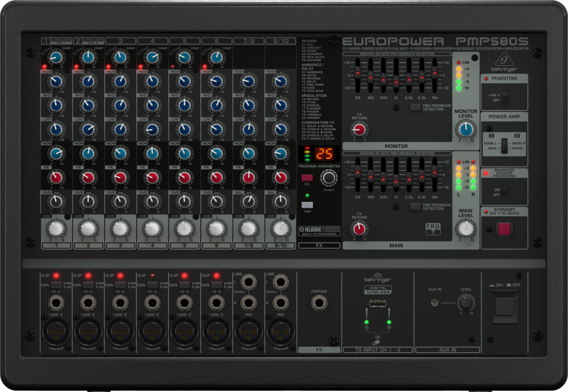Click the PROGRAM/PARAMETER push encoder

[x=328, y=178]
